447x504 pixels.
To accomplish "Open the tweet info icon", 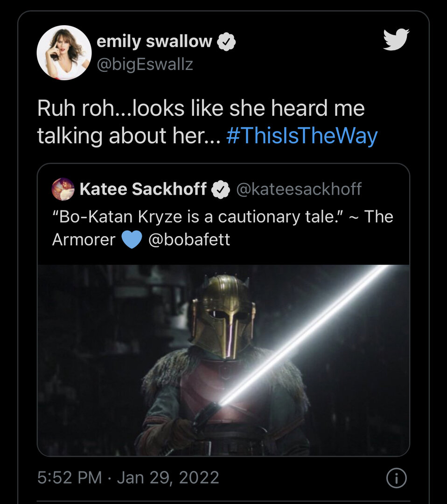I will (397, 478).
